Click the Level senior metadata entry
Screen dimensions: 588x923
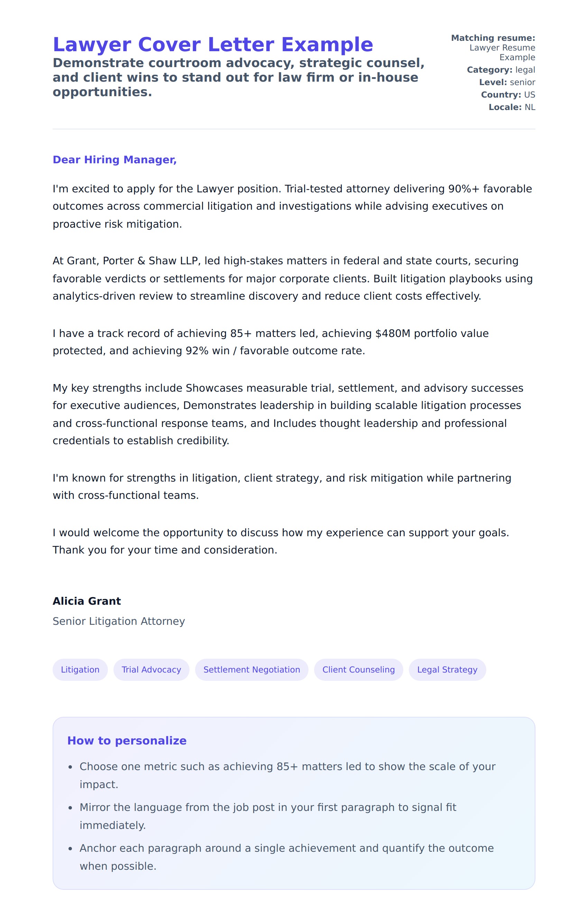coord(507,82)
